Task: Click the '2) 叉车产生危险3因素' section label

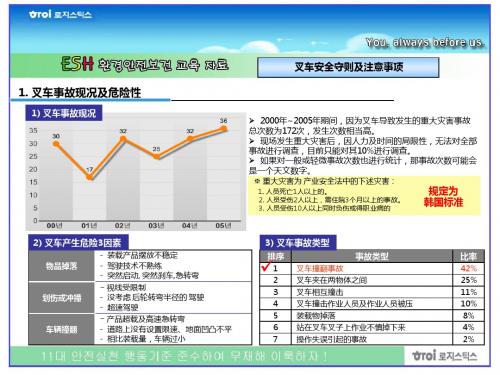Action: click(77, 242)
